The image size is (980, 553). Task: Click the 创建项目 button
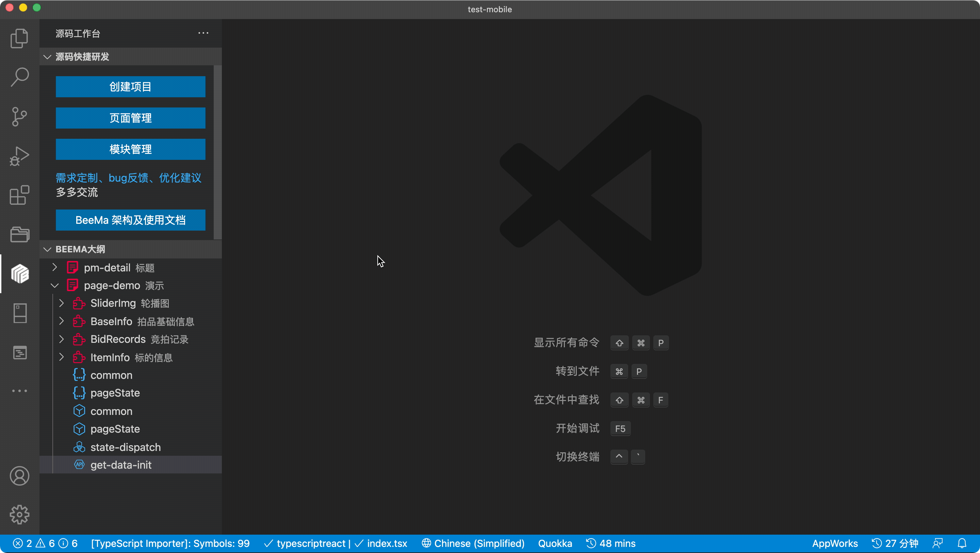130,87
